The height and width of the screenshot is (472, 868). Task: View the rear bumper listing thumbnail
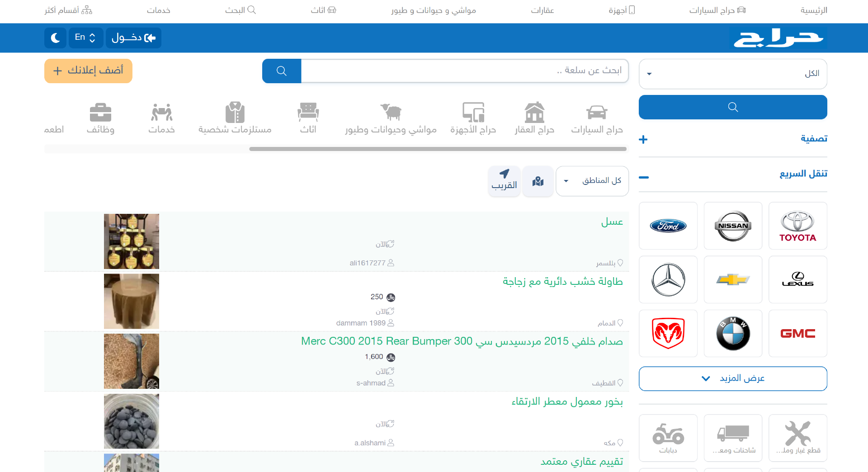point(132,361)
